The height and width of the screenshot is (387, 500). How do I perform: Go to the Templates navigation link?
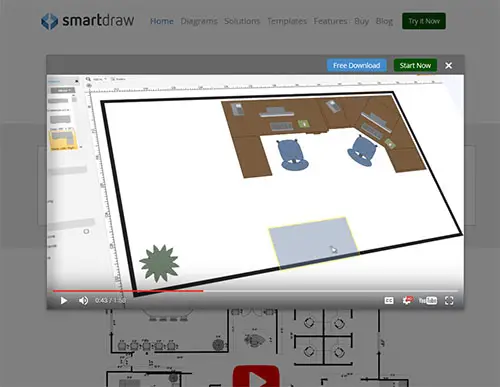coord(287,21)
